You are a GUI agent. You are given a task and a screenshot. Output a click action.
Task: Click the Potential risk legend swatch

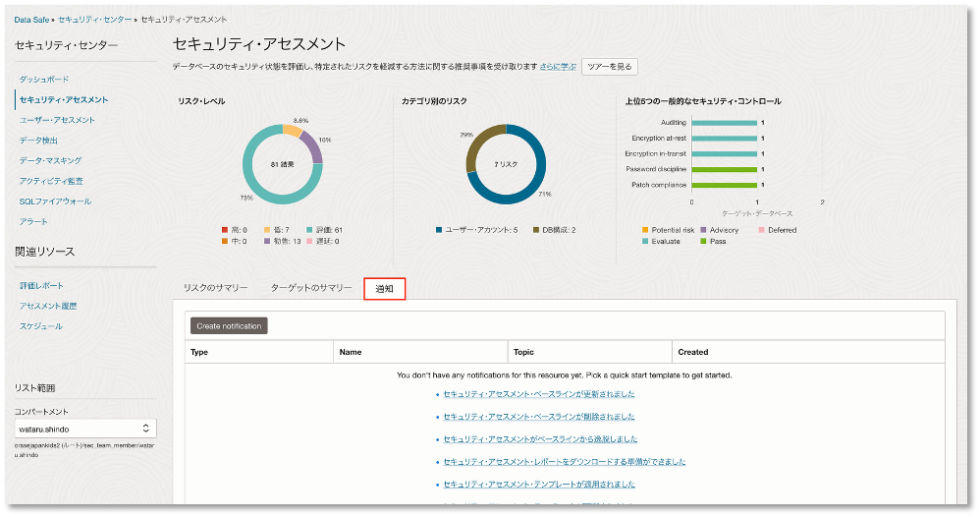[645, 230]
